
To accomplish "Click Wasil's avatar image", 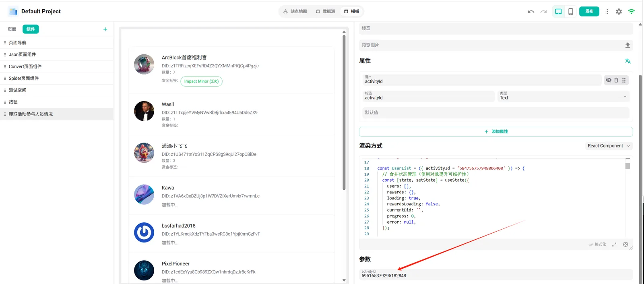I will point(144,111).
